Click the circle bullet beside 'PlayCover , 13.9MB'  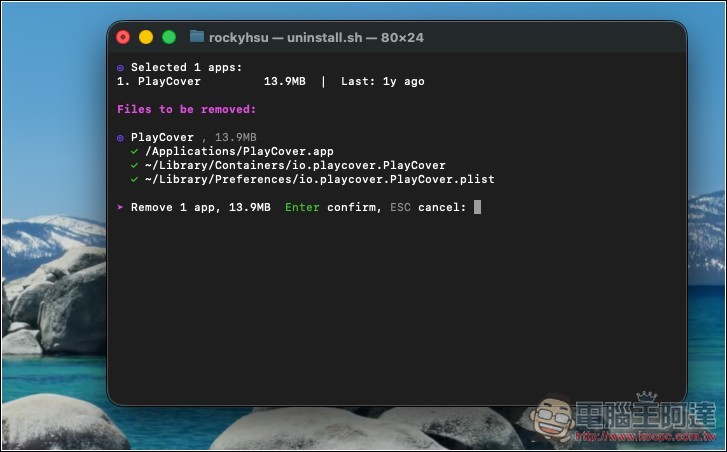121,138
